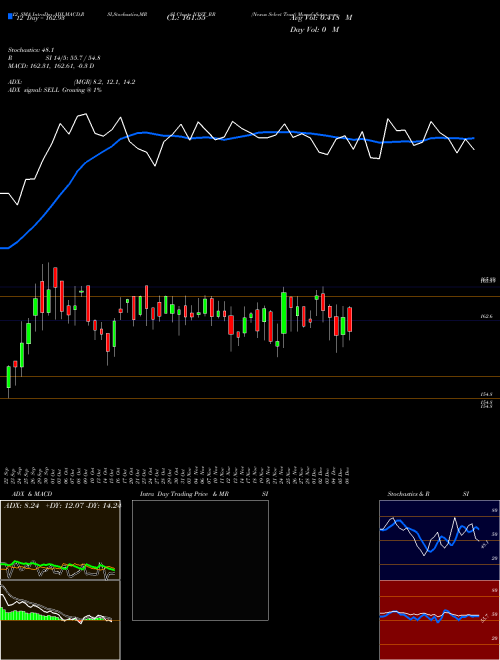Screen dimensions: 500x660
Task: Click the 'ADX: 8.24 +DY: 12.07 -DY: 14.24' header
Action: click(62, 506)
